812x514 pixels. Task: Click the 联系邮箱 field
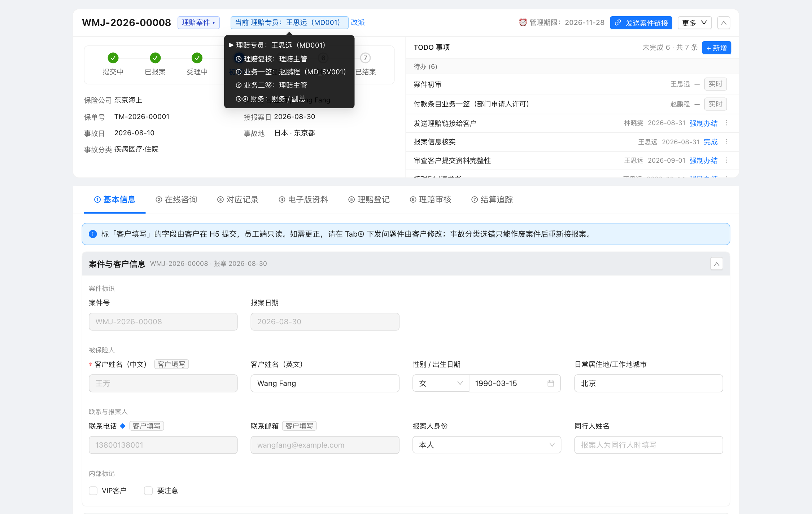(x=325, y=445)
